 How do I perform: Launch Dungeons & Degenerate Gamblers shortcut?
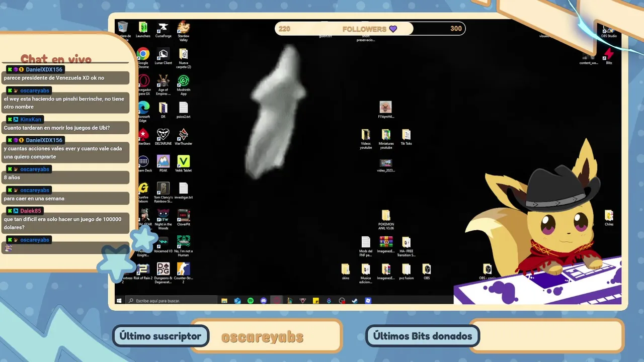pos(163,273)
